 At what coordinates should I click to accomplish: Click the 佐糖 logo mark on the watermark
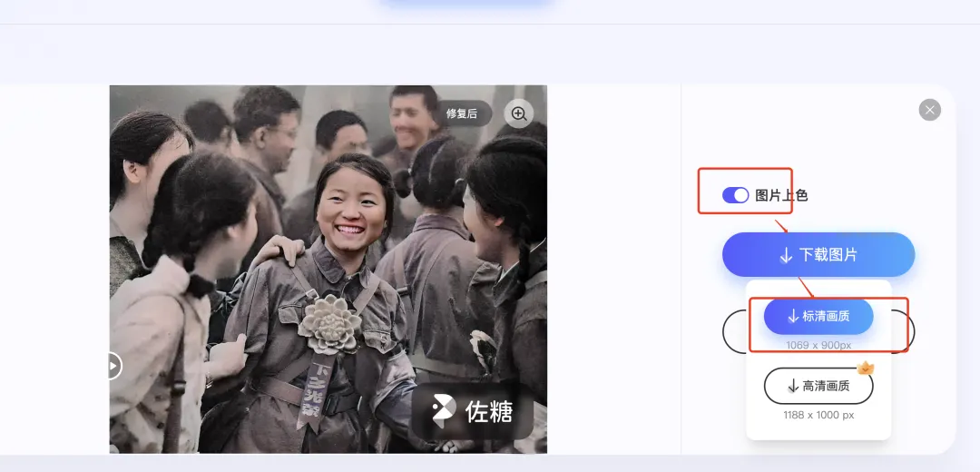tap(443, 411)
